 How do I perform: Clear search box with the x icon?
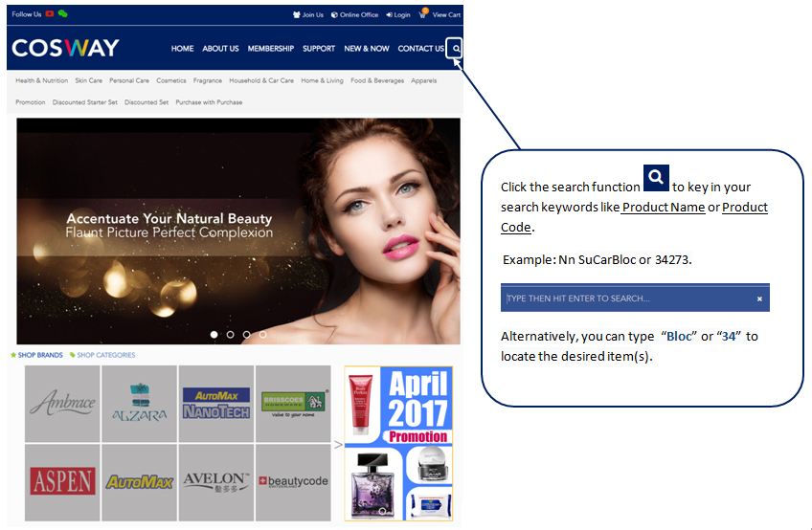(759, 298)
